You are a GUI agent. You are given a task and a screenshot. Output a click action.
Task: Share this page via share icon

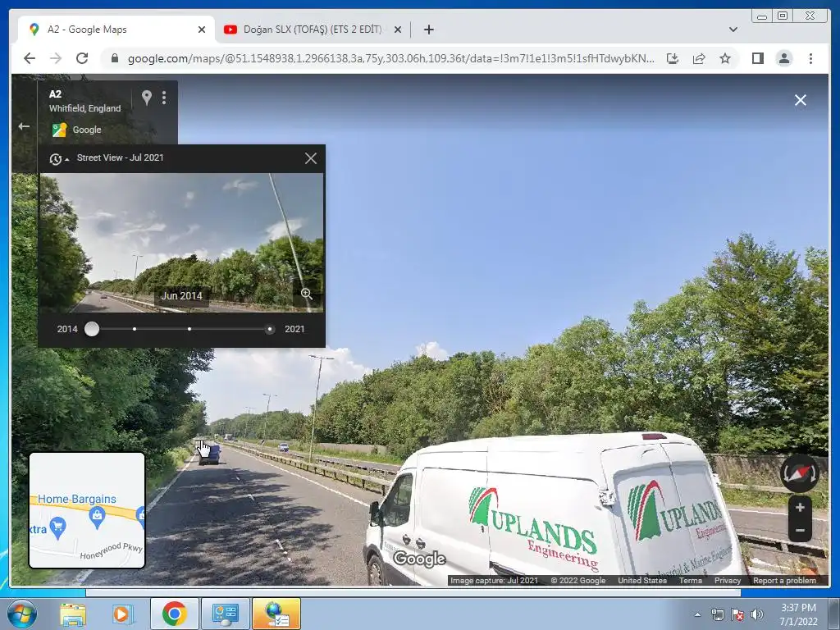coord(699,58)
